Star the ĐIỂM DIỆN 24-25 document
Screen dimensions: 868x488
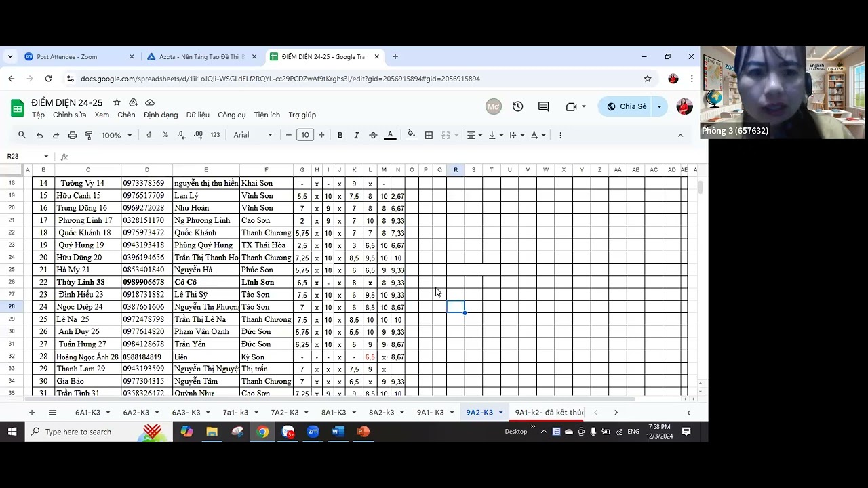[117, 102]
